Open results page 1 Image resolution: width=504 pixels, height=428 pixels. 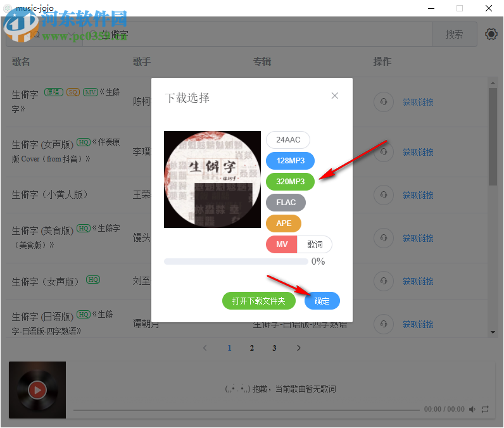pos(229,348)
